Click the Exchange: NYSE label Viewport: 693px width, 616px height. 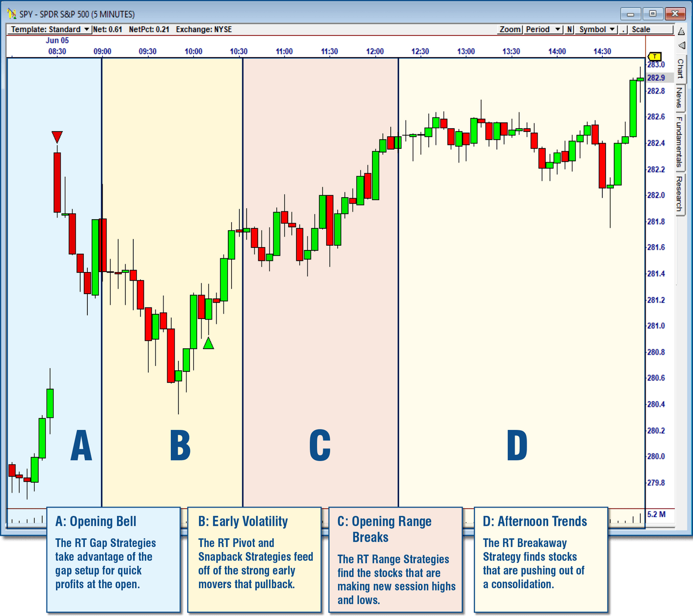coord(204,29)
